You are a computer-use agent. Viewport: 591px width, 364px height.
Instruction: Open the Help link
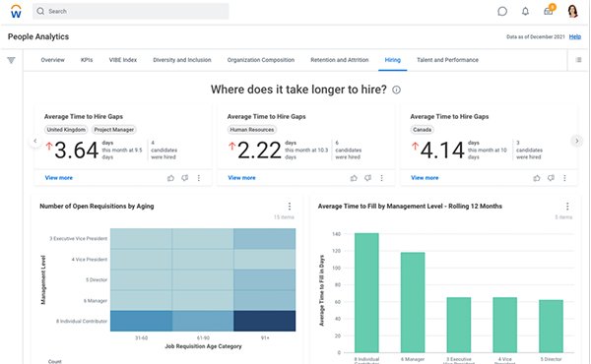(575, 36)
